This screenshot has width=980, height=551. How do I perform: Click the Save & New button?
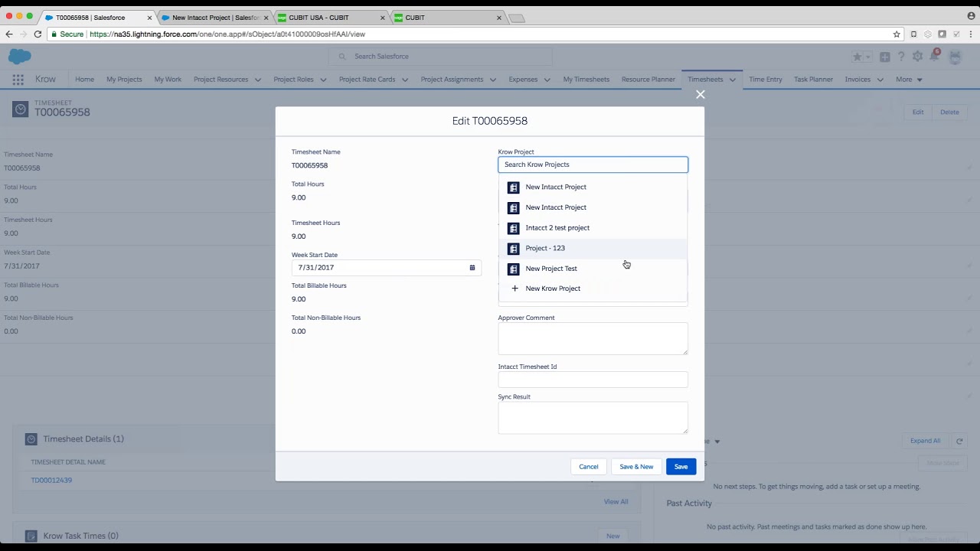coord(636,467)
